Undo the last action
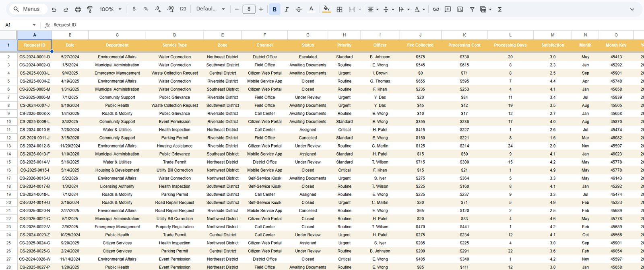 [54, 9]
